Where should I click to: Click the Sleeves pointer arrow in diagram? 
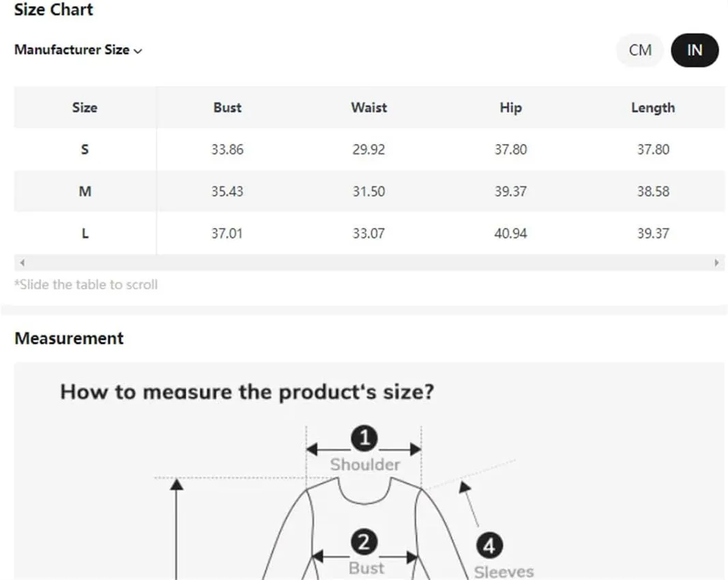(469, 504)
